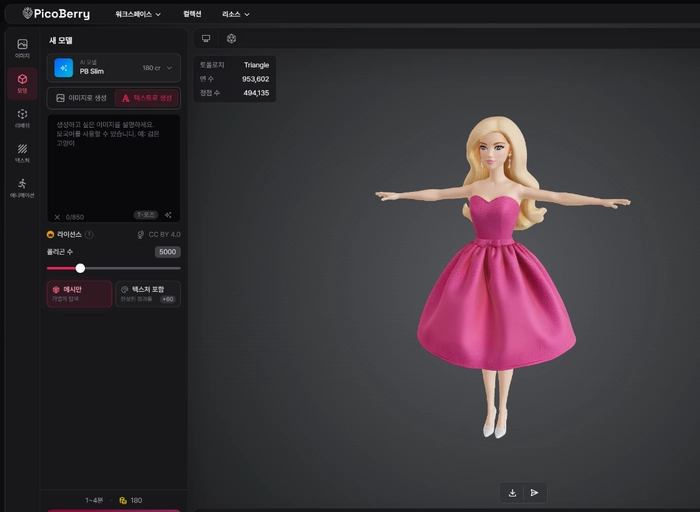The width and height of the screenshot is (700, 512).
Task: Download the model with the download icon
Action: click(512, 493)
